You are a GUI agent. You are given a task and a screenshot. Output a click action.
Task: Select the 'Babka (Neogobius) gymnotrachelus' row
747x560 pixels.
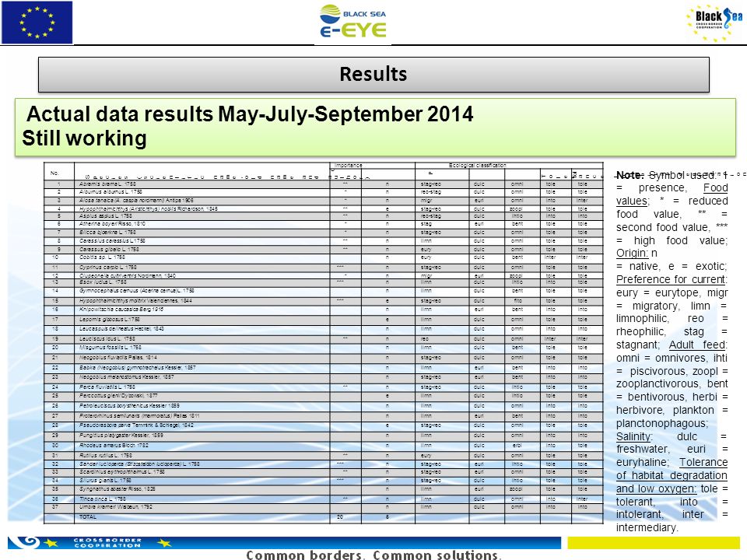(324, 368)
